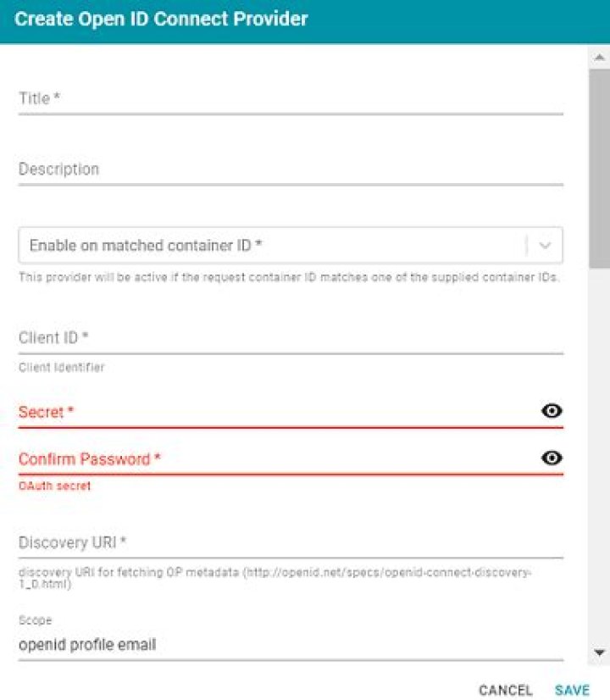Select the Discovery URI field

[x=290, y=542]
